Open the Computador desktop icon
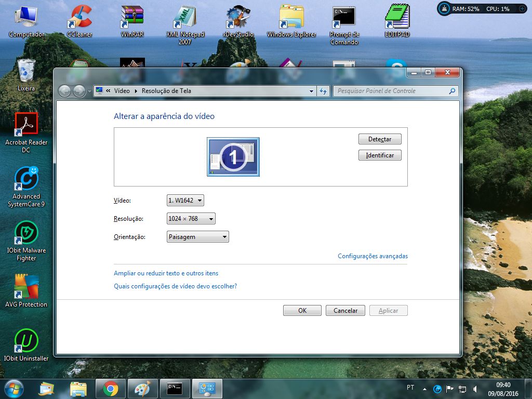Viewport: 532px width, 399px height. 26,21
